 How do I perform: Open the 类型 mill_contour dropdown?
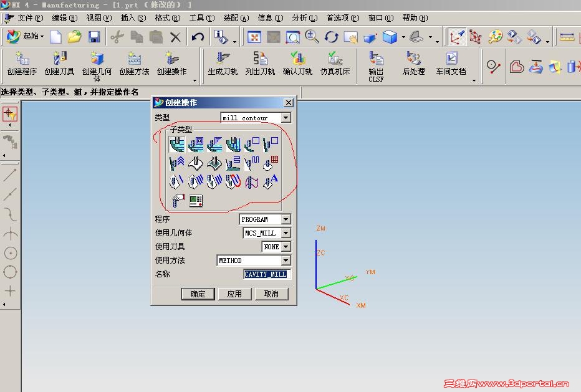click(286, 118)
